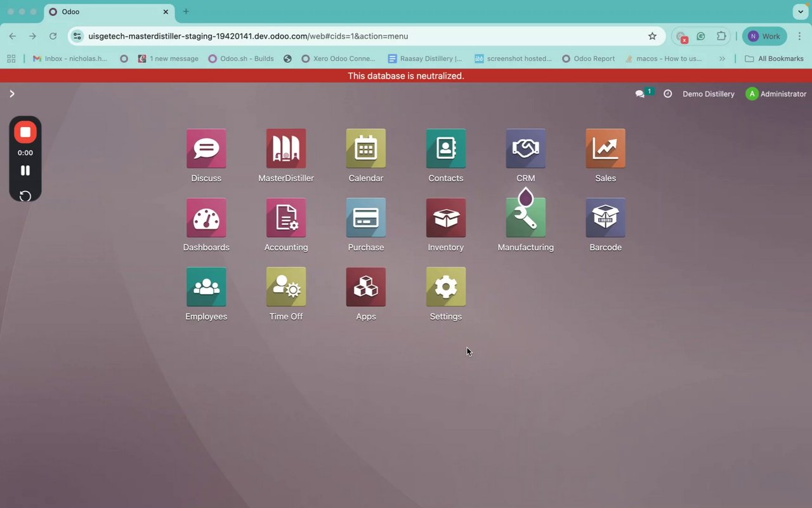Image resolution: width=812 pixels, height=508 pixels.
Task: Open the conversations message icon
Action: coord(640,94)
